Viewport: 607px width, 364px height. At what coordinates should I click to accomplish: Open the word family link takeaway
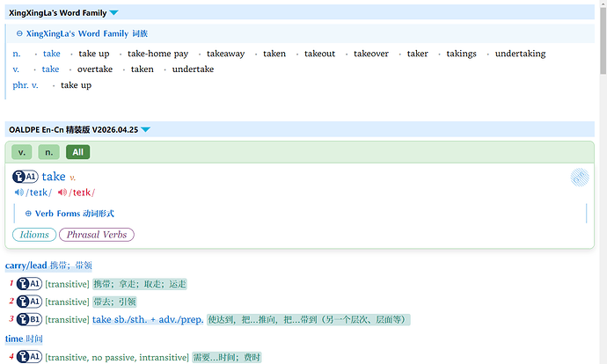pos(225,54)
